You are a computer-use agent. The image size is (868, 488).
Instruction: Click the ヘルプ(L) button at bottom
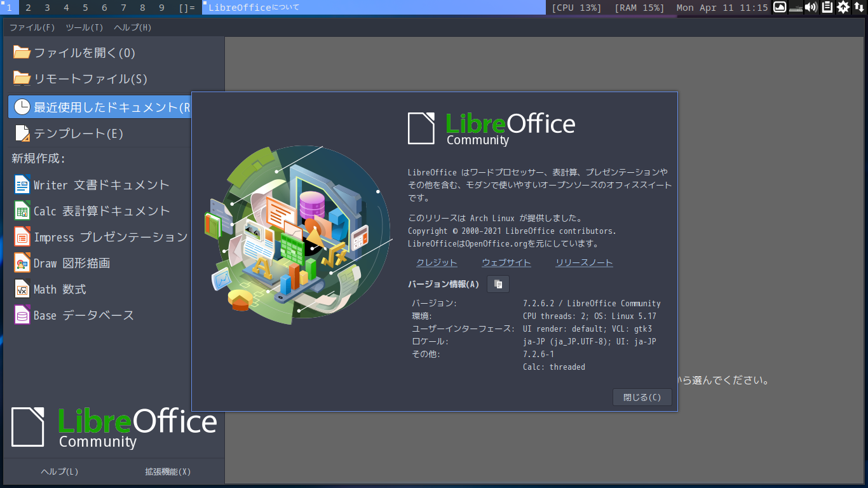tap(60, 471)
